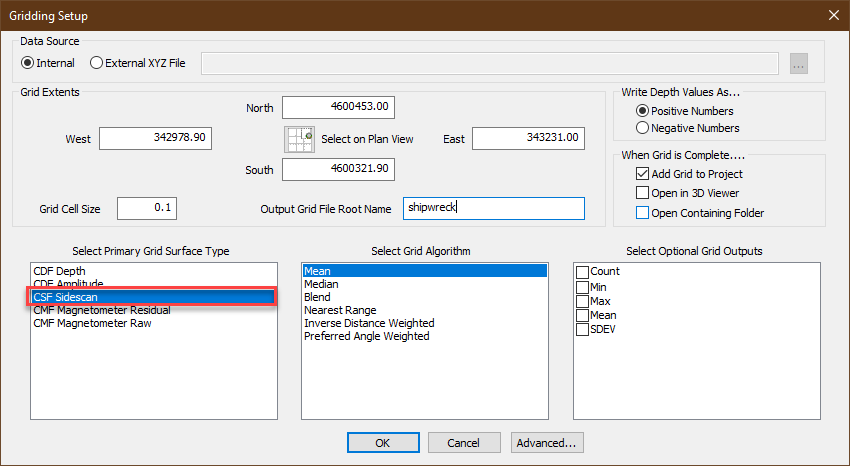Click the browse button for external XYZ file
850x466 pixels.
(x=798, y=63)
